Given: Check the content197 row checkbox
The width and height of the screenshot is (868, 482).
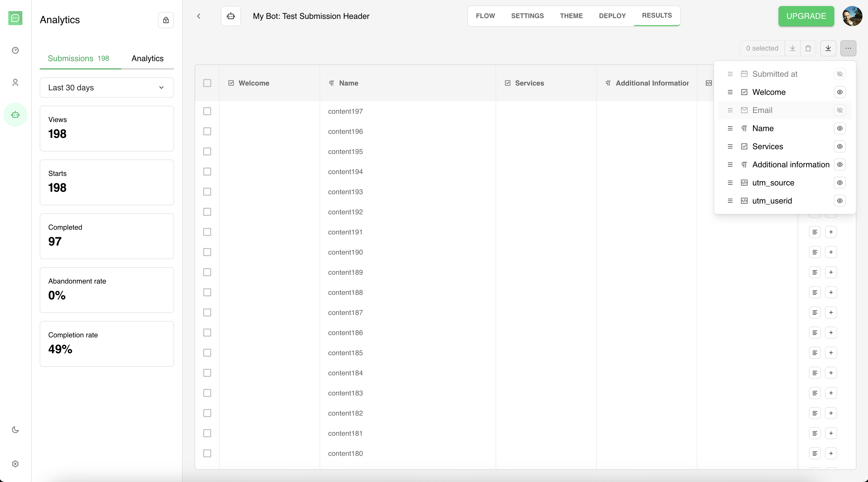Looking at the screenshot, I should click(207, 111).
